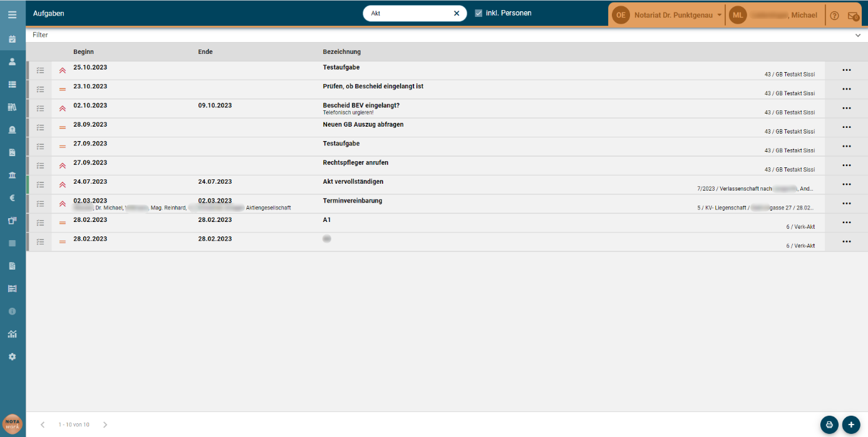
Task: Click the Aufgaben page title
Action: [x=49, y=13]
